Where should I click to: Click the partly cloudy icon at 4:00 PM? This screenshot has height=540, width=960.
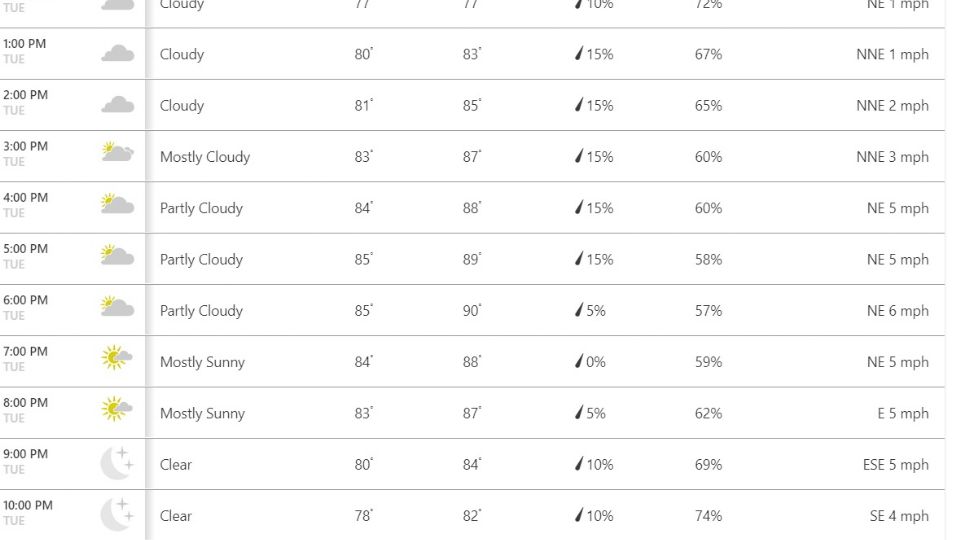[118, 205]
